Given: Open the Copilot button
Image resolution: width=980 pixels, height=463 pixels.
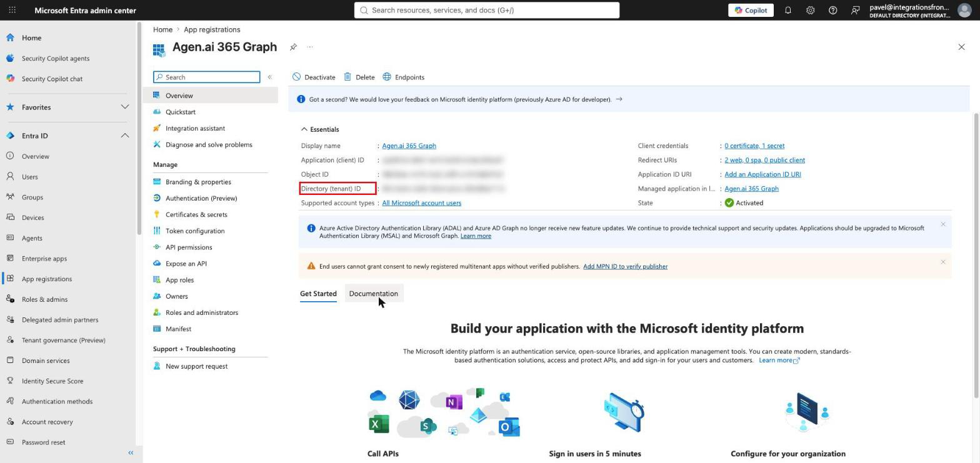Looking at the screenshot, I should tap(751, 10).
